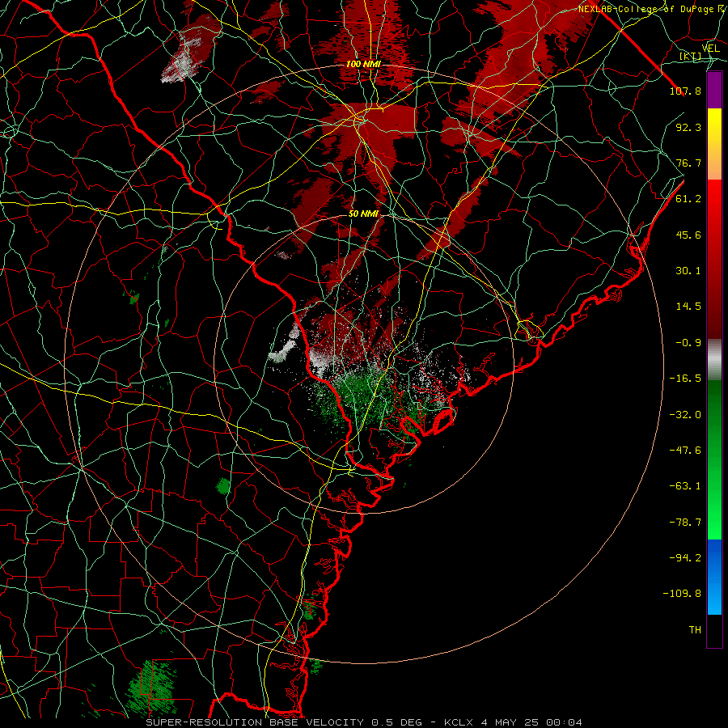Click the Super-Resolution Base Velocity caption
The height and width of the screenshot is (728, 728).
coord(363,722)
